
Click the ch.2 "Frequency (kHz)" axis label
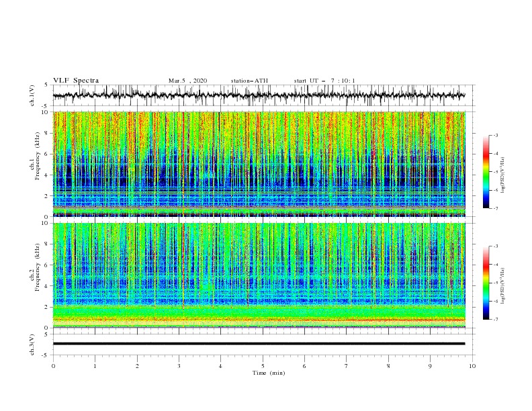[x=38, y=267]
